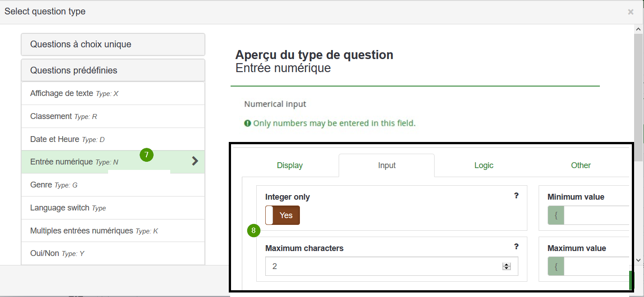
Task: Switch to the Display tab
Action: (x=290, y=165)
